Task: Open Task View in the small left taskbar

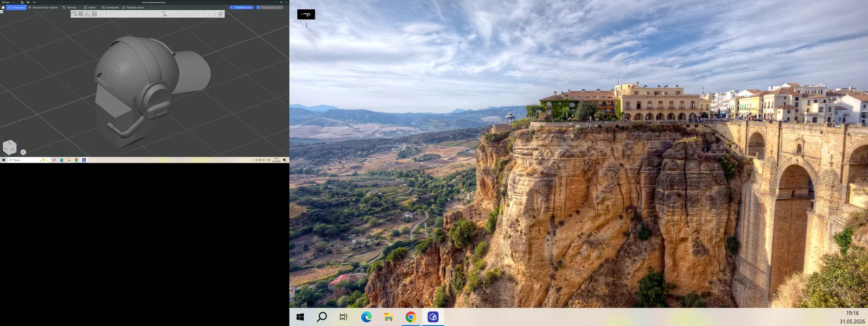Action: [x=54, y=160]
